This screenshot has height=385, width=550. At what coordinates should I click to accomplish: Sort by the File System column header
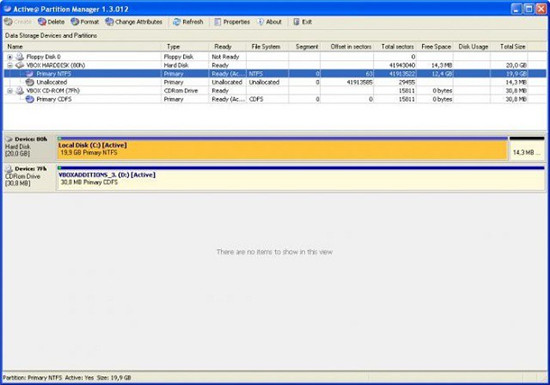point(267,47)
